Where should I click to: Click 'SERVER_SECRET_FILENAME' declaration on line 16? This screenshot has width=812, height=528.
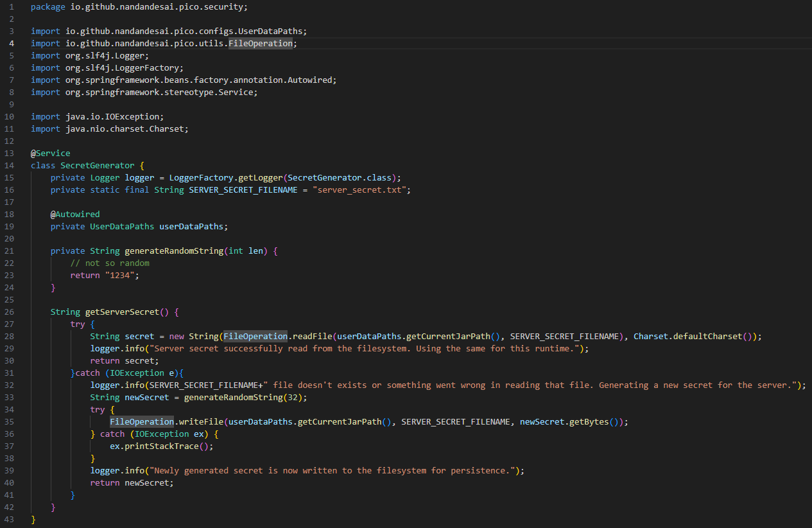(243, 190)
